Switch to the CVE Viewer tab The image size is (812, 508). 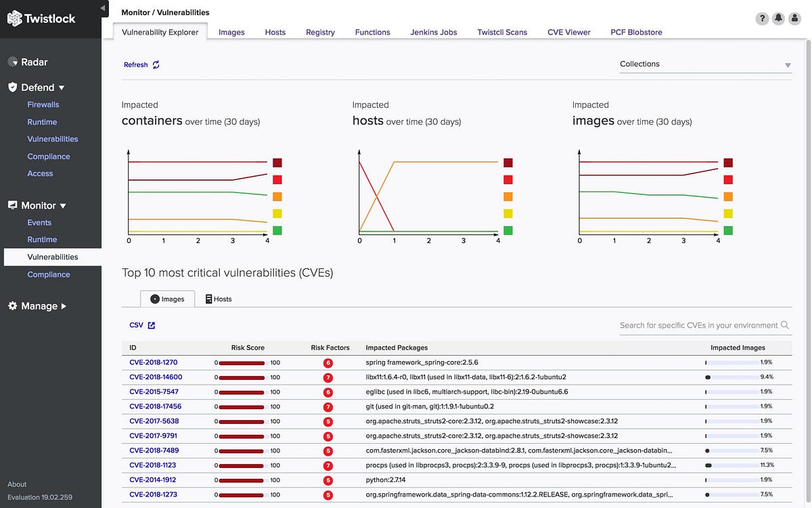pos(568,32)
